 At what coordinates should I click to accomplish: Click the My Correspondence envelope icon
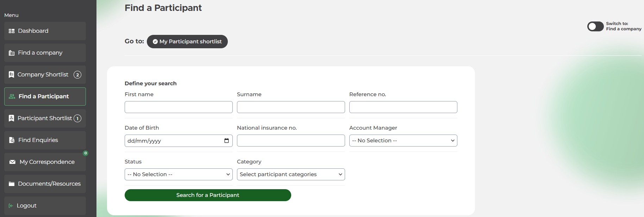(x=12, y=162)
